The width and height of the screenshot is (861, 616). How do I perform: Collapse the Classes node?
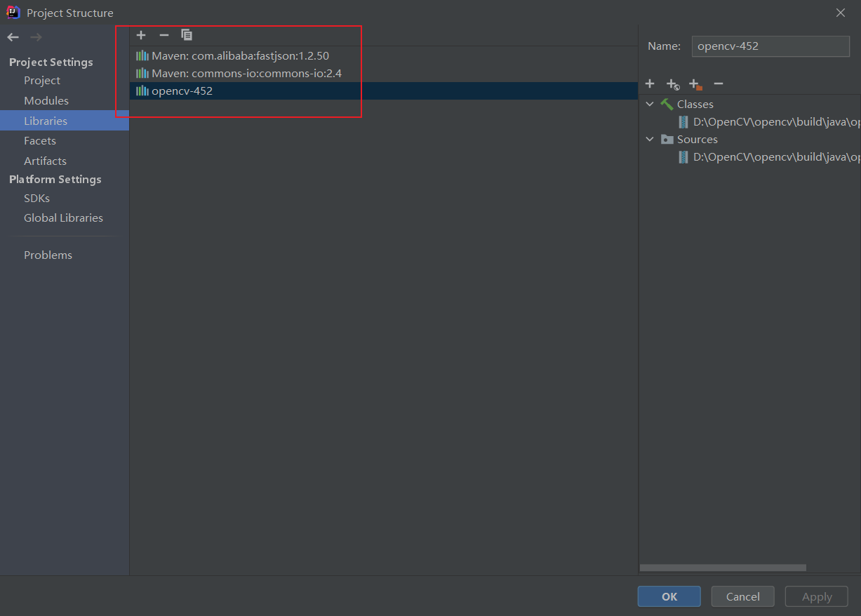(x=650, y=104)
